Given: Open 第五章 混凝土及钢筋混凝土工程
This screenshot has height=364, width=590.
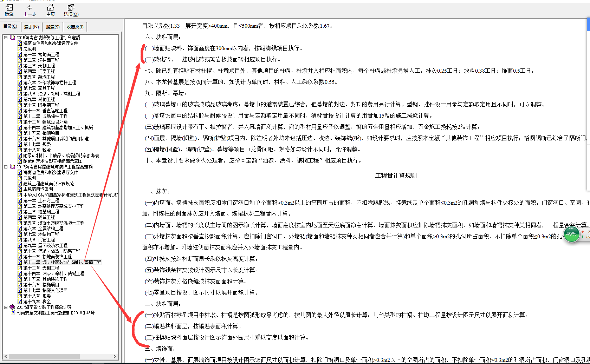Looking at the screenshot, I should (x=54, y=223).
